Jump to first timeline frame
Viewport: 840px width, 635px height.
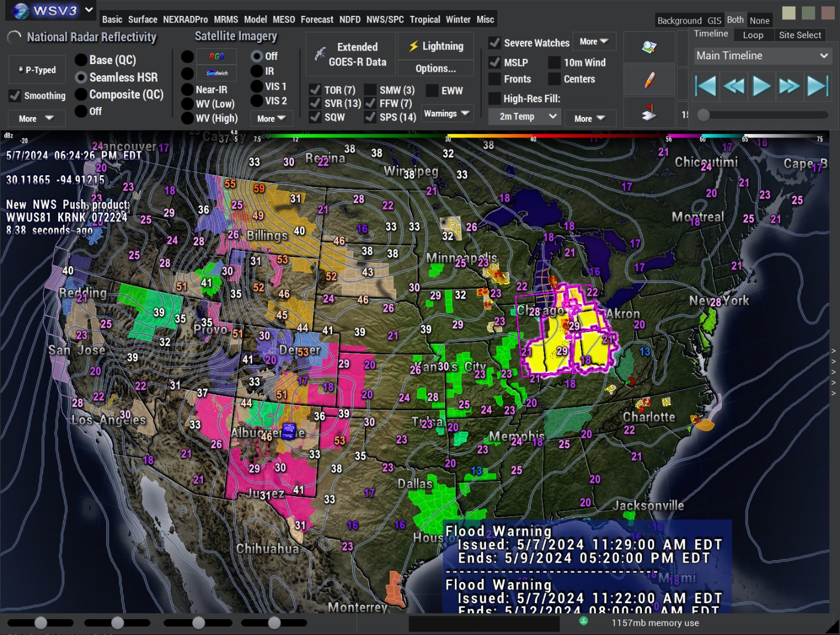[x=705, y=86]
